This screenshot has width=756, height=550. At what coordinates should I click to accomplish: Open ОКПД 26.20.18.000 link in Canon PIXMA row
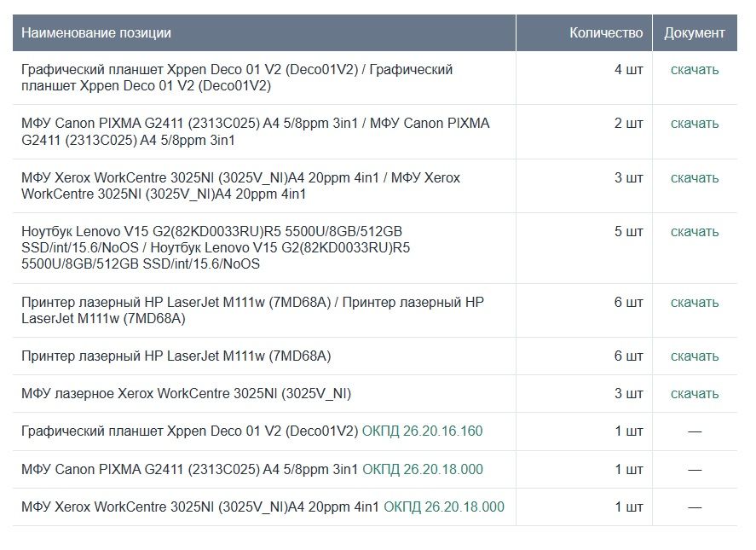(422, 469)
